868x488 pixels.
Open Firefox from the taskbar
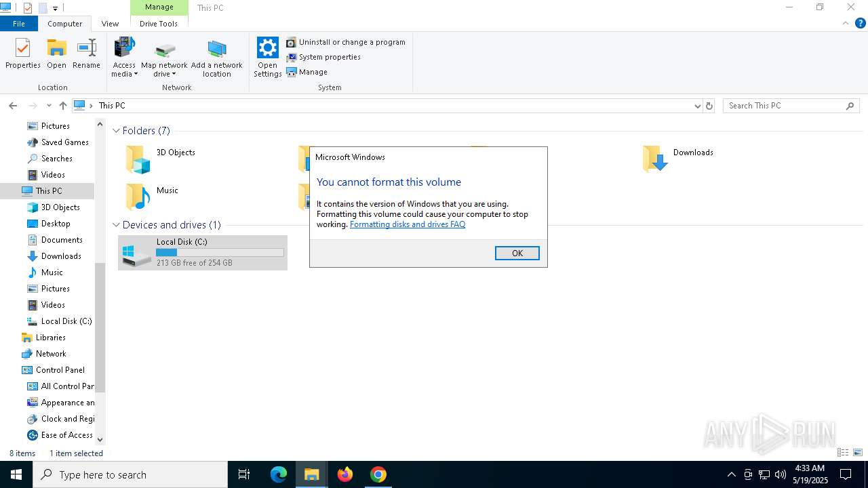[x=345, y=474]
